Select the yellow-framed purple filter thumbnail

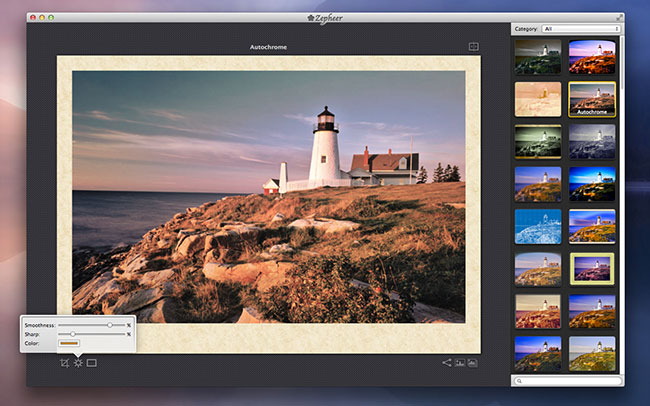[591, 269]
